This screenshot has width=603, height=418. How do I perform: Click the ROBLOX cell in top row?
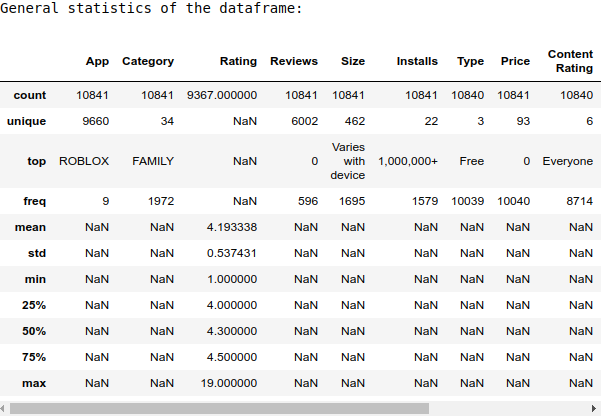(84, 161)
